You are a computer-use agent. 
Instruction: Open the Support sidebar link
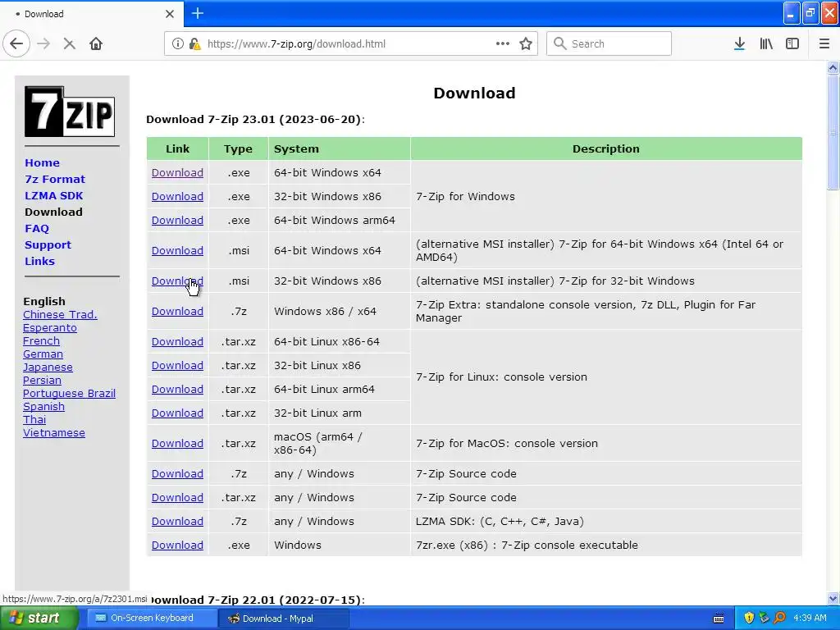pyautogui.click(x=48, y=244)
